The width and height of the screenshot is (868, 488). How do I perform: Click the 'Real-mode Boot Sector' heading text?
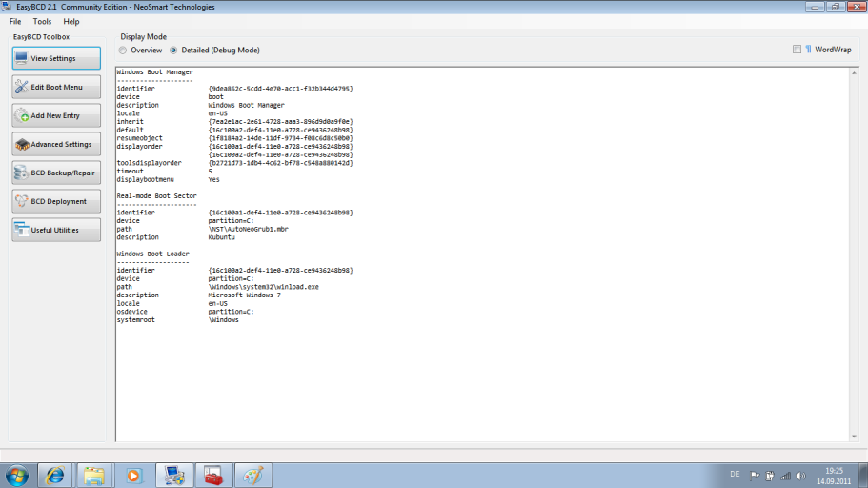156,196
